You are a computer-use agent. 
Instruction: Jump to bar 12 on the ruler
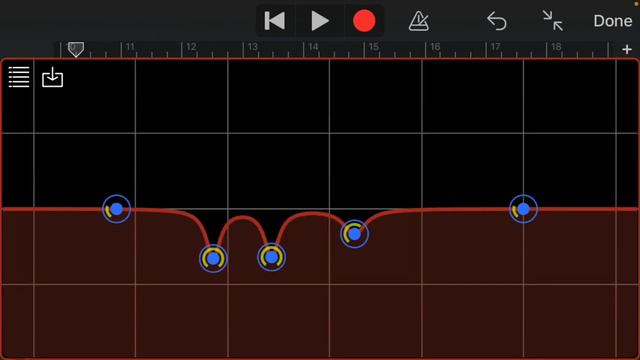pos(191,47)
